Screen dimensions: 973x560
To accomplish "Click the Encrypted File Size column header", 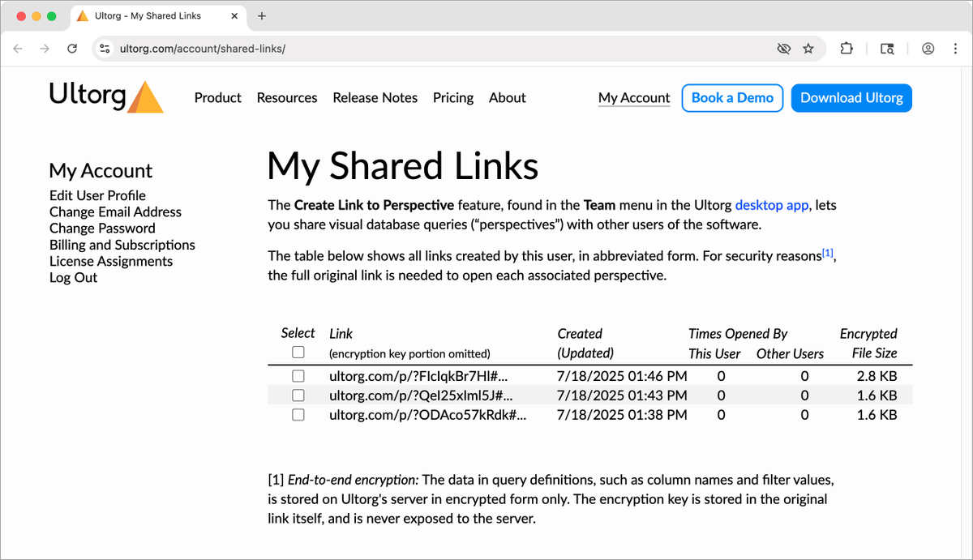I will tap(868, 343).
